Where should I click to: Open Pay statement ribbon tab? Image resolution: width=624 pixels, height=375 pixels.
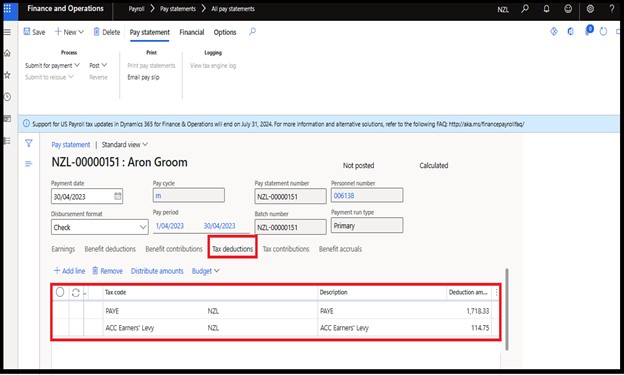pyautogui.click(x=150, y=32)
